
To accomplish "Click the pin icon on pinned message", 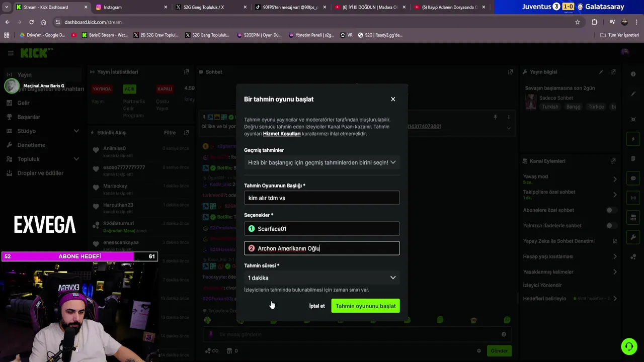I will tap(495, 117).
